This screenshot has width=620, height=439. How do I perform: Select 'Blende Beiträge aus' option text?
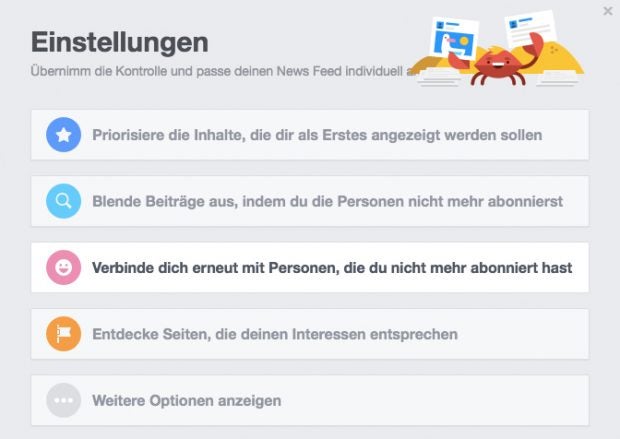327,202
